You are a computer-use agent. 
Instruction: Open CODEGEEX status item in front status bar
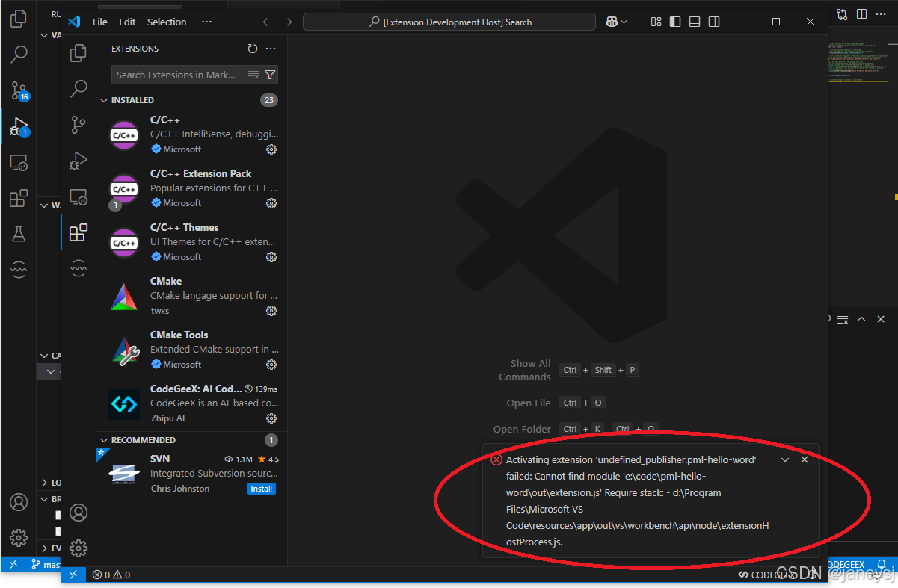click(x=766, y=575)
